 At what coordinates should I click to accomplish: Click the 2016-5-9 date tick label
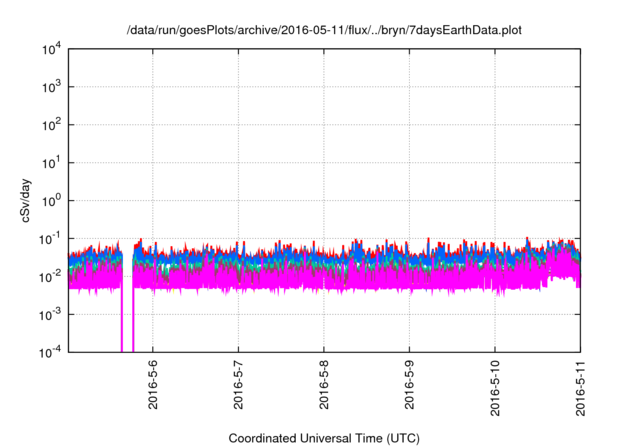click(x=409, y=385)
